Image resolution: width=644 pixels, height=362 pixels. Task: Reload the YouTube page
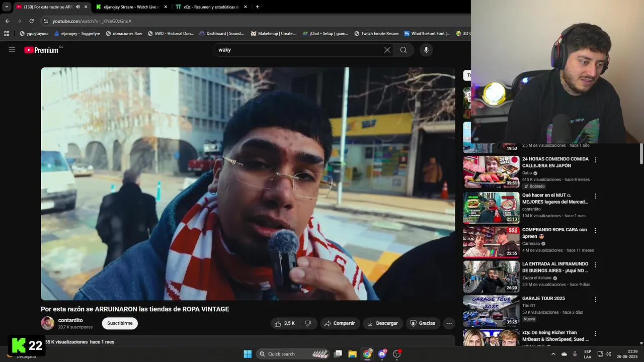click(x=31, y=21)
